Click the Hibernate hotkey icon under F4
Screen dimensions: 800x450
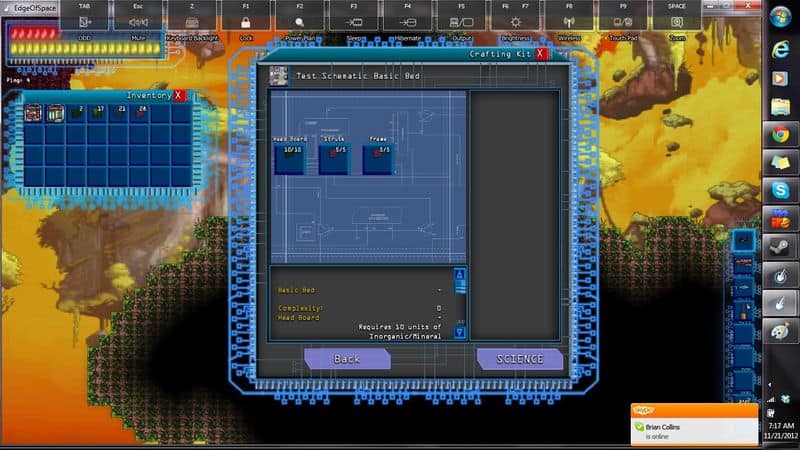click(407, 22)
